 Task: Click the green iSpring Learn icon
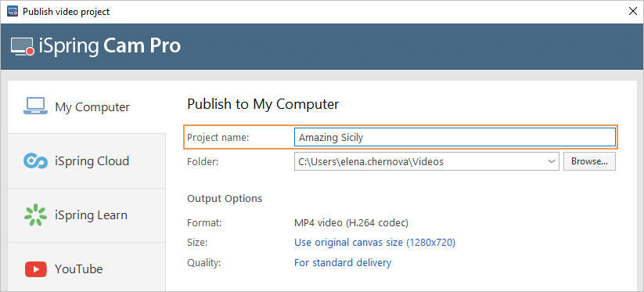[x=35, y=214]
